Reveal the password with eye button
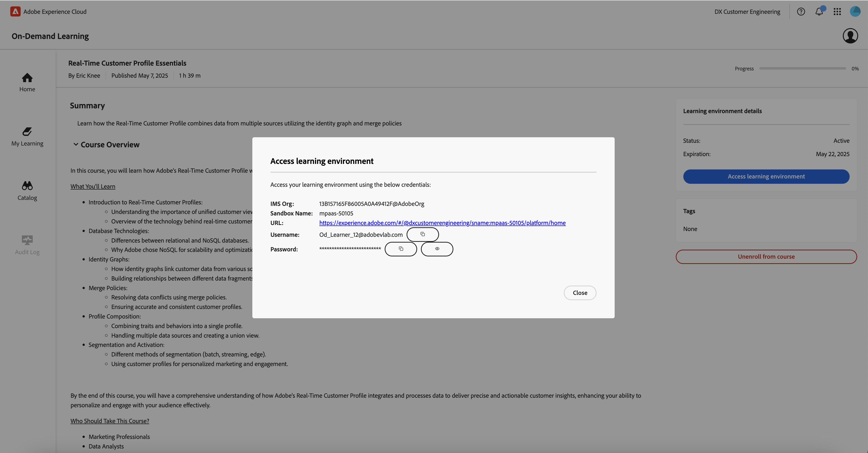868x453 pixels. tap(437, 249)
